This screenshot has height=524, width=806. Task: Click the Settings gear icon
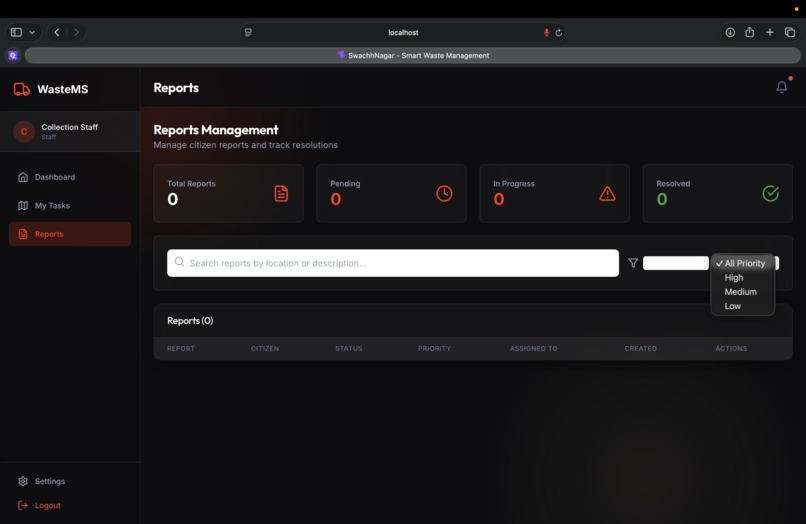point(23,481)
